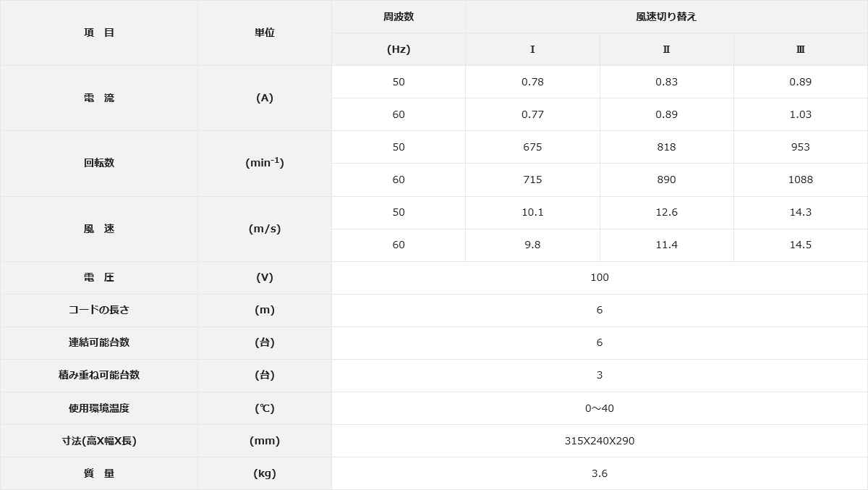Click the 1.03 current value cell
Screen dimensions: 868x490
pos(801,114)
